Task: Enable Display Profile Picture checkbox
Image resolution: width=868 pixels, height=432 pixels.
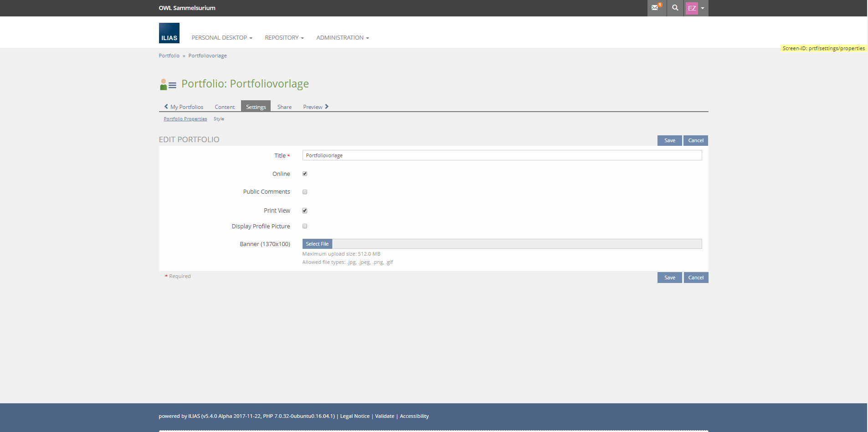Action: pyautogui.click(x=305, y=226)
